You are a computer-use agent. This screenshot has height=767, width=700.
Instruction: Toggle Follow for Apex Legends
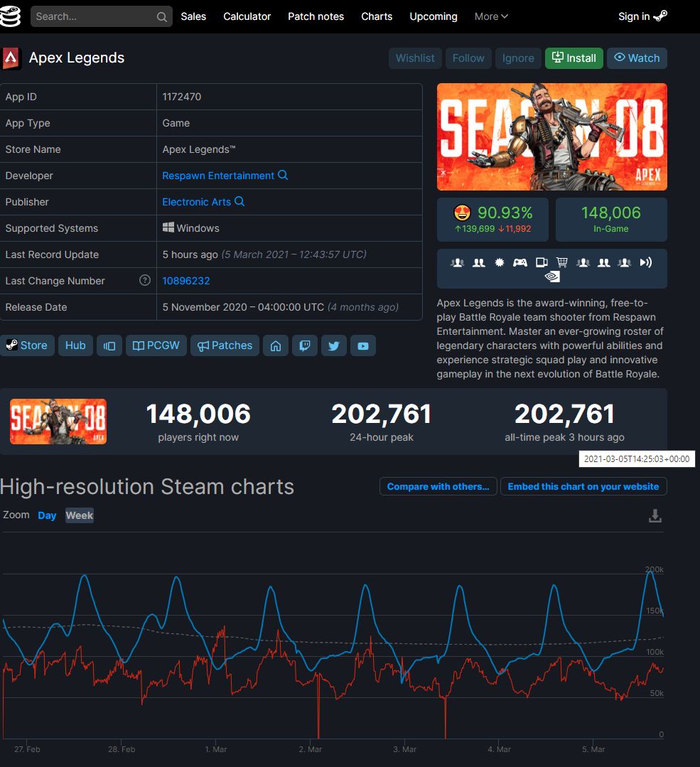pyautogui.click(x=468, y=58)
